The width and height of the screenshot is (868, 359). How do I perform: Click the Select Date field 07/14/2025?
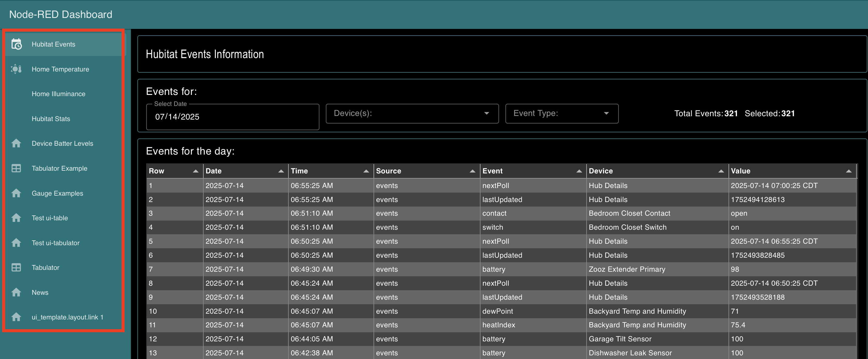pos(232,117)
